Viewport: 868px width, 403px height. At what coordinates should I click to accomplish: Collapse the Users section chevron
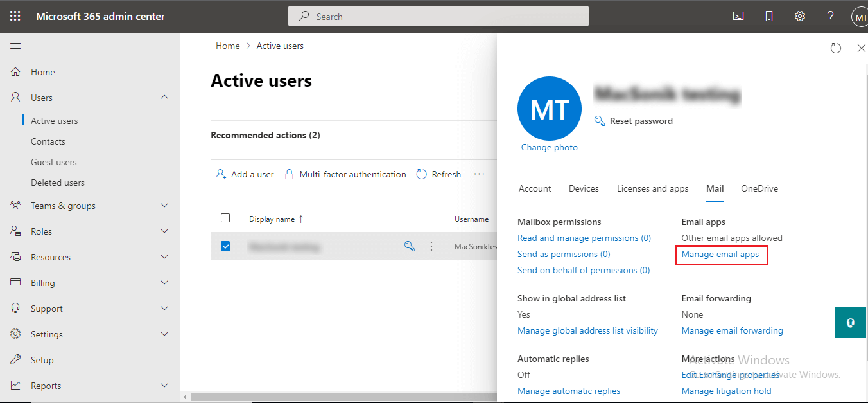pos(164,97)
